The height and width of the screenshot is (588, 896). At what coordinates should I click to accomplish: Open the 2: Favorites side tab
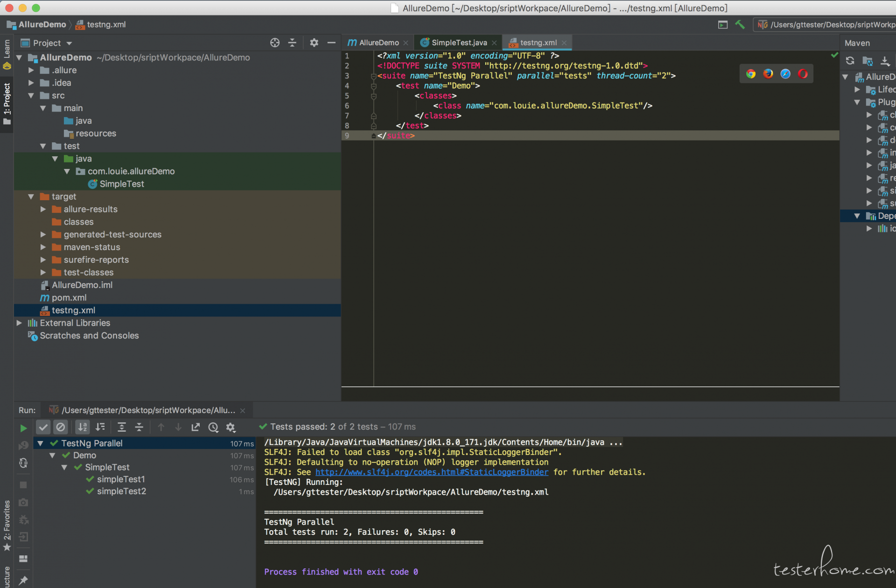[7, 525]
